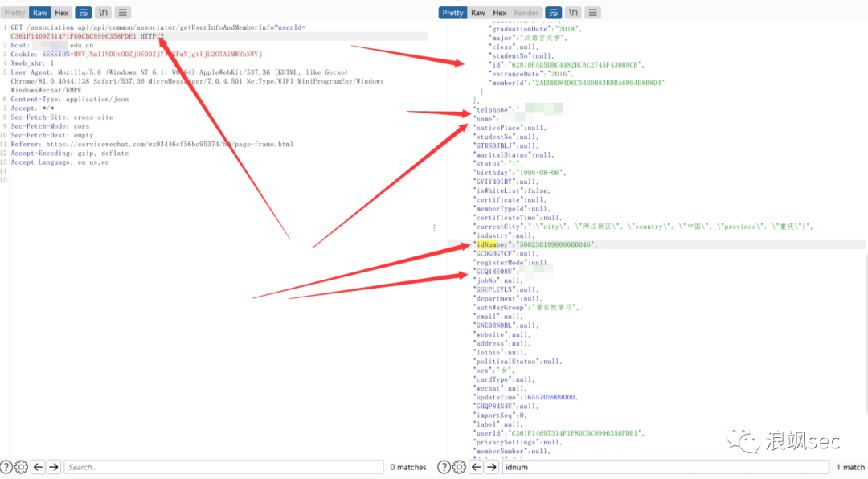
Task: Toggle show newline characters in request pane
Action: (103, 12)
